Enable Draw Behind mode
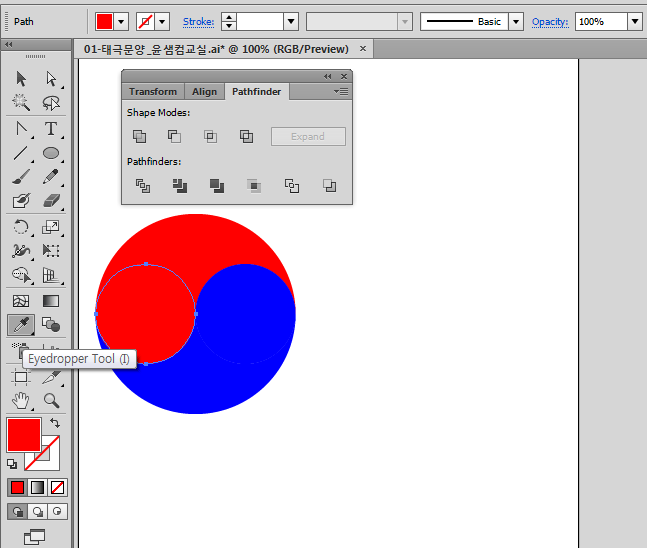 [x=38, y=512]
